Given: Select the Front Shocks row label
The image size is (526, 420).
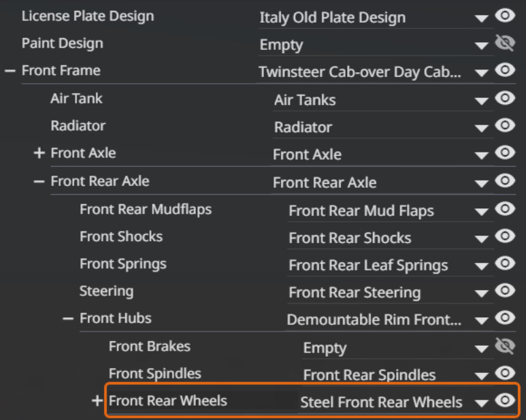Looking at the screenshot, I should [x=121, y=237].
